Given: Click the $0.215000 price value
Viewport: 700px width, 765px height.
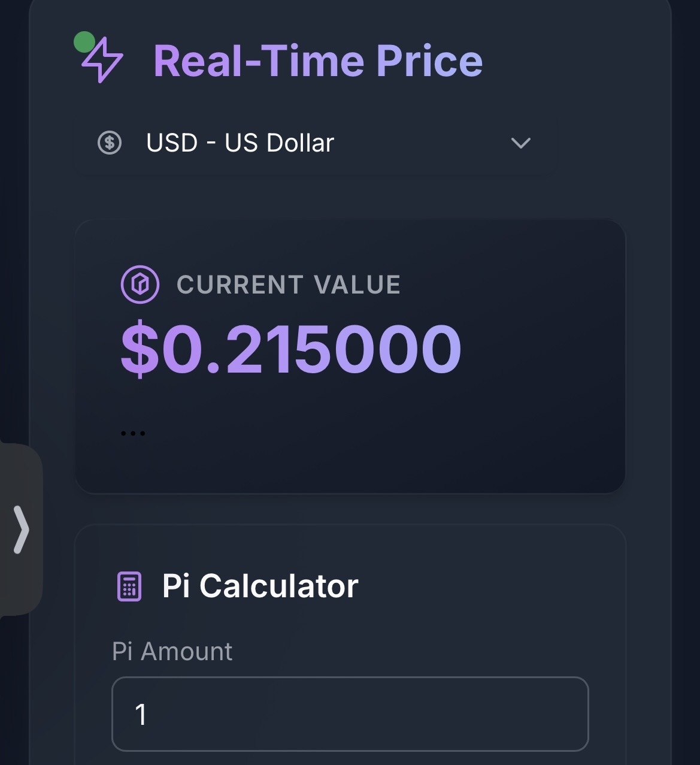Looking at the screenshot, I should 291,349.
